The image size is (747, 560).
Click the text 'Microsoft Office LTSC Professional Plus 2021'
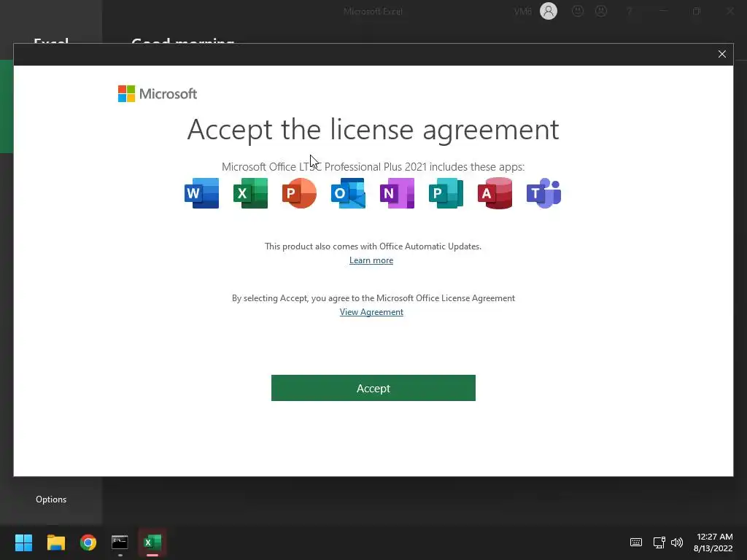tap(323, 167)
